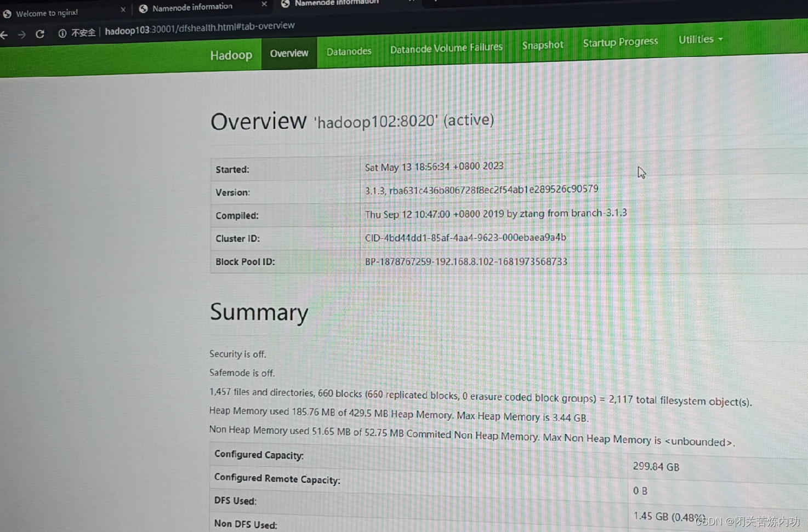The width and height of the screenshot is (808, 532).
Task: Select the Block Pool ID value BP-1878767259
Action: coord(466,262)
